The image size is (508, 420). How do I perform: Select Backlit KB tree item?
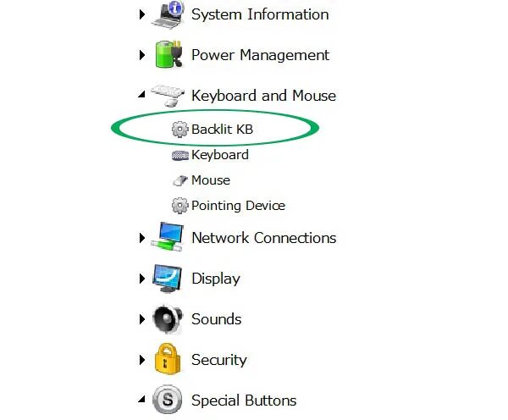[x=222, y=130]
